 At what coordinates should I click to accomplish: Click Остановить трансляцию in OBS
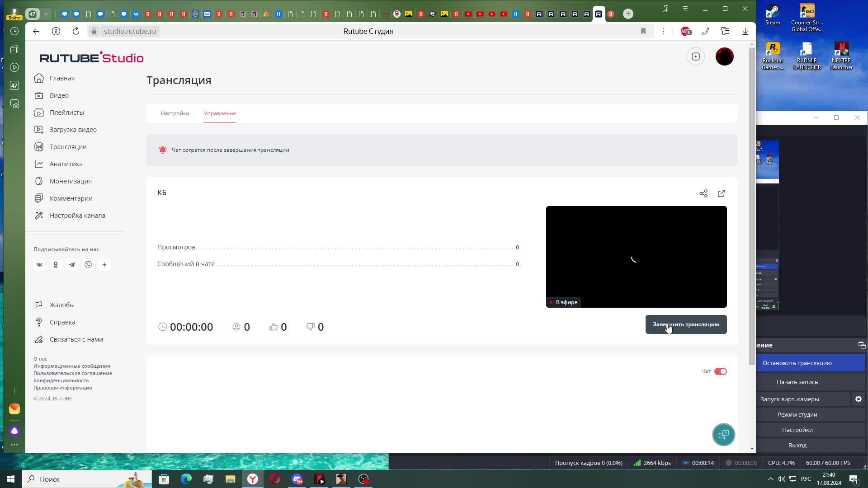pyautogui.click(x=797, y=363)
